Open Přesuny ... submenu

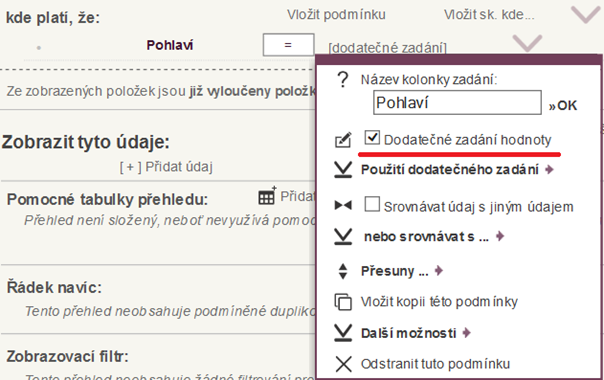click(x=402, y=271)
